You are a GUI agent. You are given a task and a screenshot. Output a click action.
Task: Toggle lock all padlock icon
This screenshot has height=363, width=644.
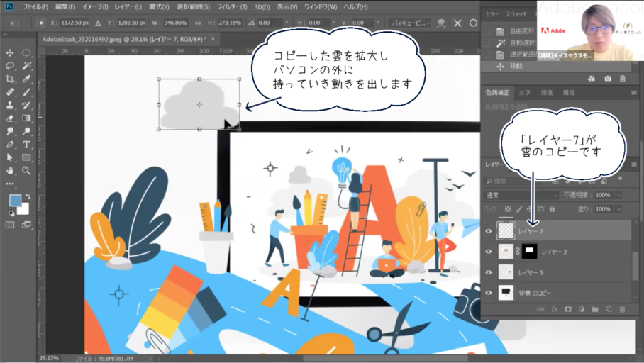point(552,209)
